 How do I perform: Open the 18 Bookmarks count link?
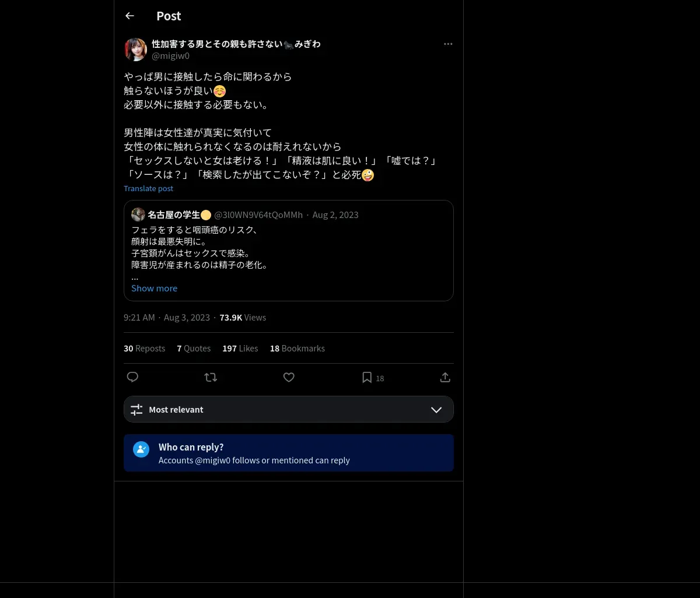click(x=297, y=349)
